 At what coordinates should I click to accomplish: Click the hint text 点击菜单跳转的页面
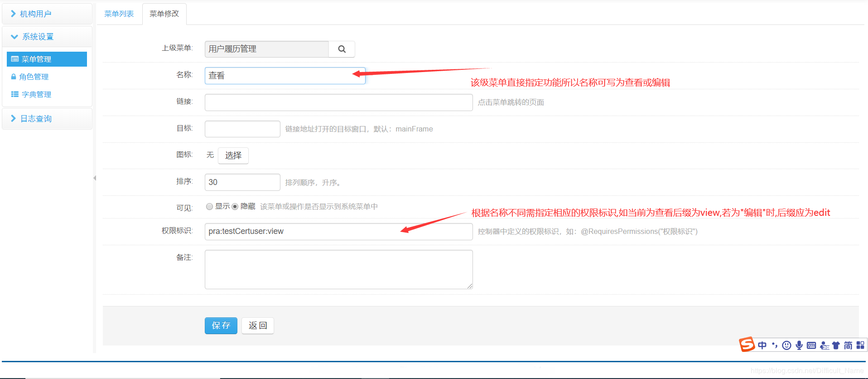[511, 102]
